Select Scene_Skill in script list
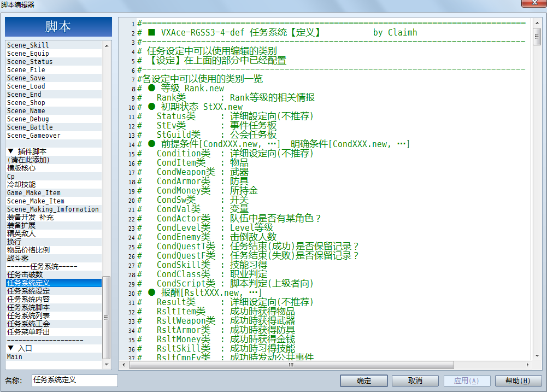The image size is (547, 392). coord(54,45)
